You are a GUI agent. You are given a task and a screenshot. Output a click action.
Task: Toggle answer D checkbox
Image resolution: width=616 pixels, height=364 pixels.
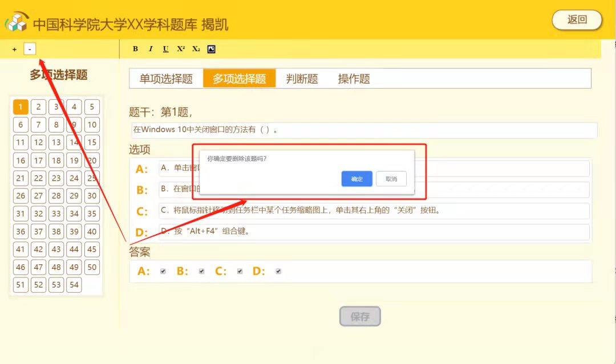click(x=278, y=271)
